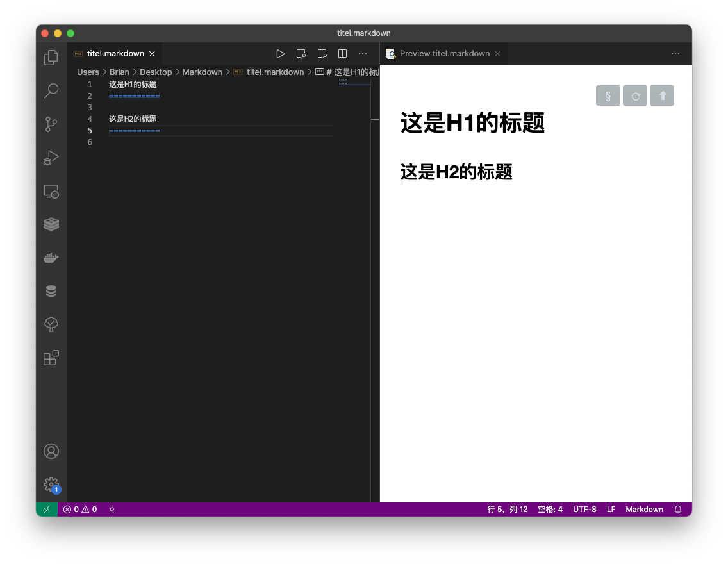Viewport: 728px width, 564px height.
Task: Click the Desktop breadcrumb segment
Action: point(156,72)
